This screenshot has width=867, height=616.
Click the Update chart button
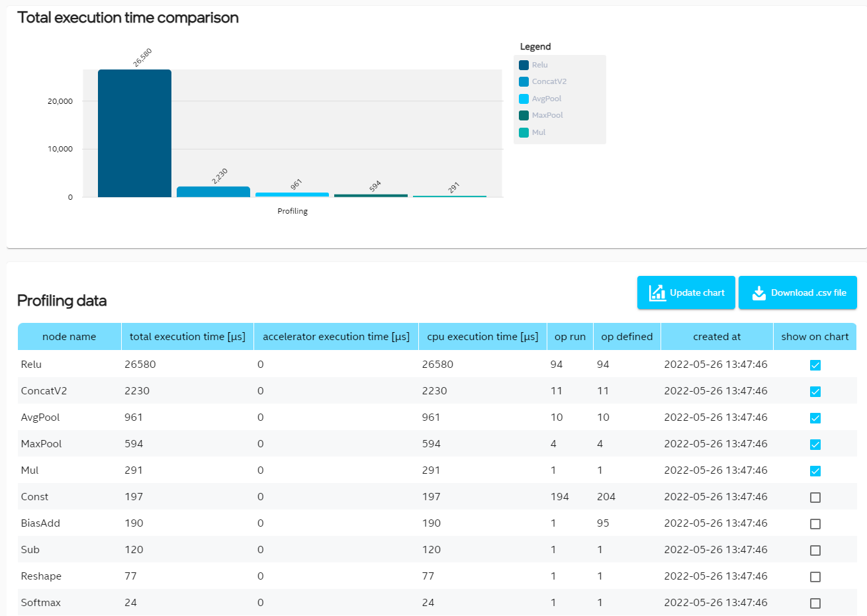686,292
